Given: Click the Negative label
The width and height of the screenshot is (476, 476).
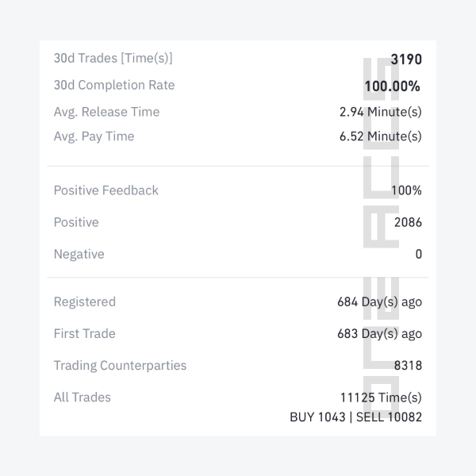Looking at the screenshot, I should 79,255.
